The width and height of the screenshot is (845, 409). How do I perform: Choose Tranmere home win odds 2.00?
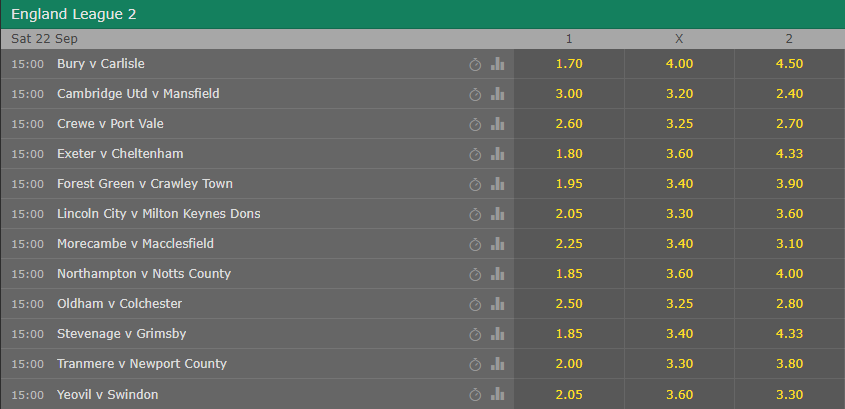tap(569, 364)
